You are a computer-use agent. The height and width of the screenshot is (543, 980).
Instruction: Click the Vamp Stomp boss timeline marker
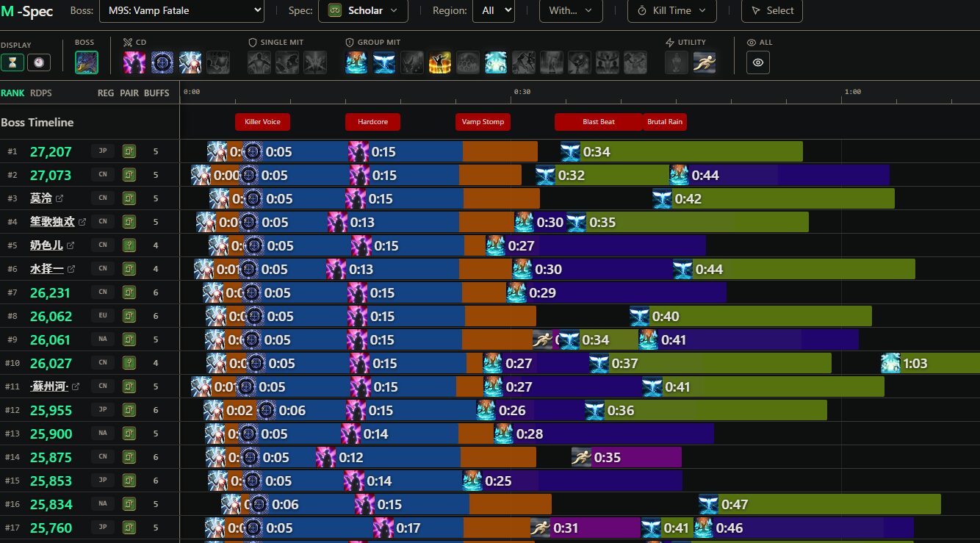[x=483, y=122]
